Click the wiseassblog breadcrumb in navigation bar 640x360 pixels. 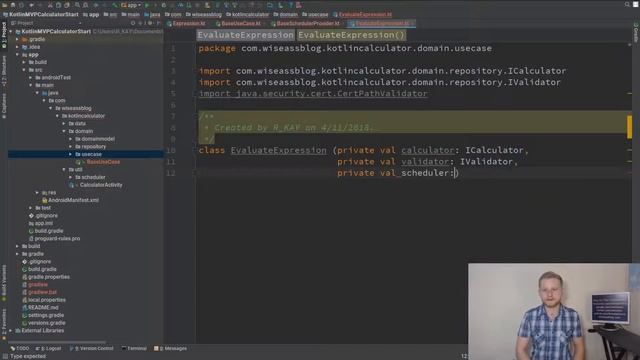pyautogui.click(x=203, y=14)
